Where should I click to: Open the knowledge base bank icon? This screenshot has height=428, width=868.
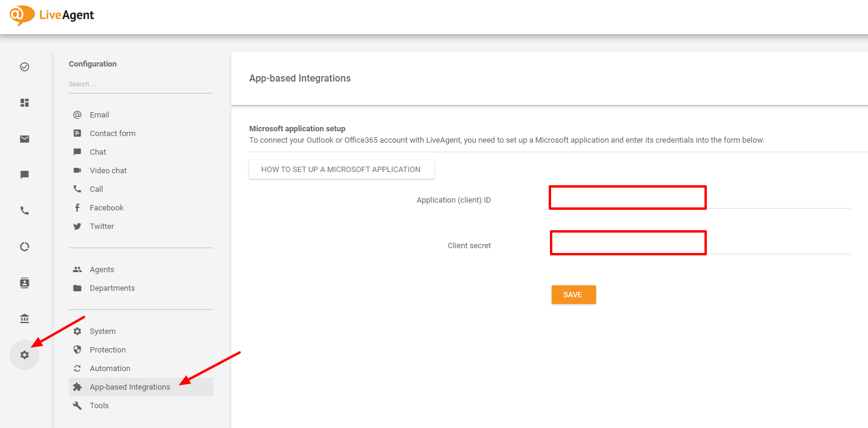coord(25,319)
